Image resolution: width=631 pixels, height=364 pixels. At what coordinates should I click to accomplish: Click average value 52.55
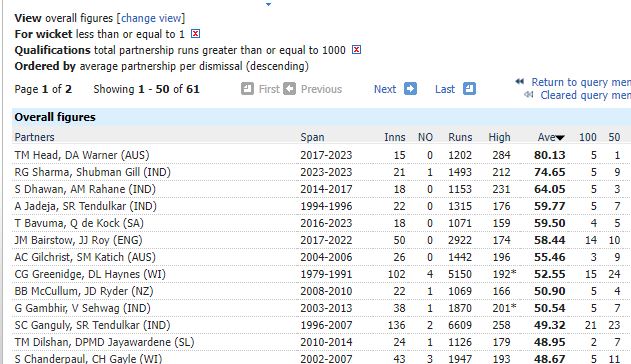[x=550, y=274]
